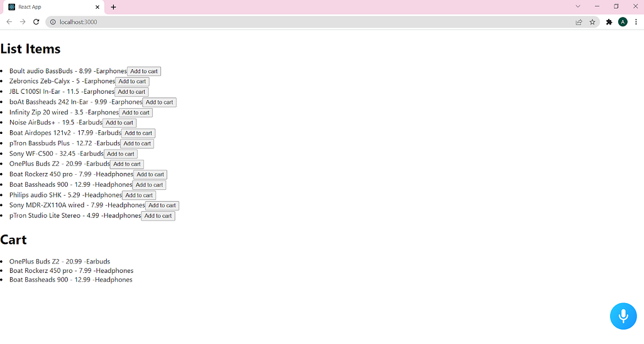This screenshot has width=644, height=344.
Task: View site information icon in address bar
Action: [53, 22]
